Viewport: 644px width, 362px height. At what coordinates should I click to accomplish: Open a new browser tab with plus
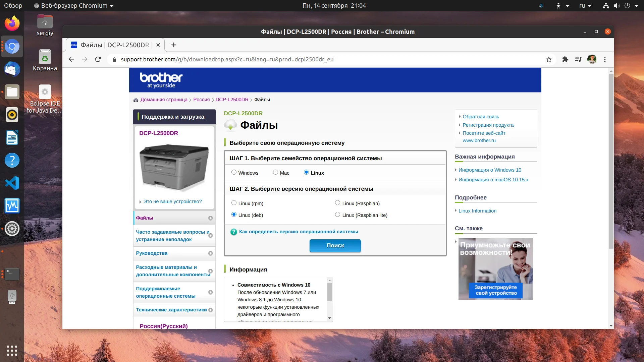173,45
